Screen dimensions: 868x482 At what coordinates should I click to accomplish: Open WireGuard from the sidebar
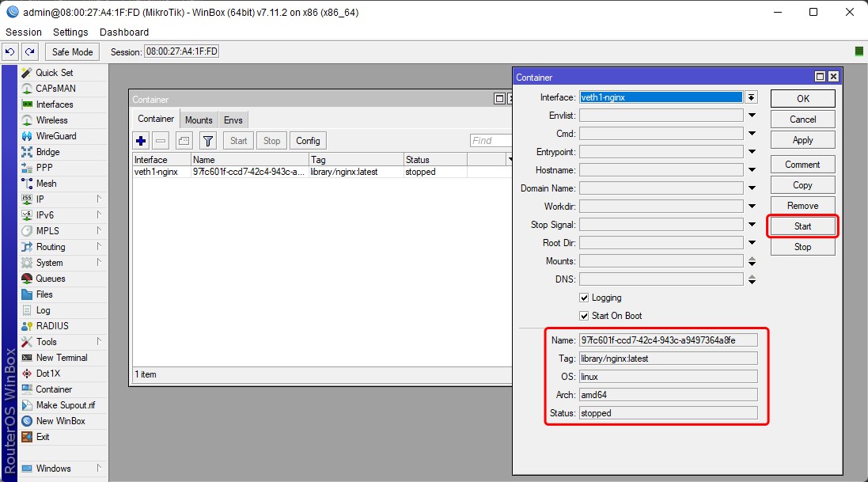[55, 136]
